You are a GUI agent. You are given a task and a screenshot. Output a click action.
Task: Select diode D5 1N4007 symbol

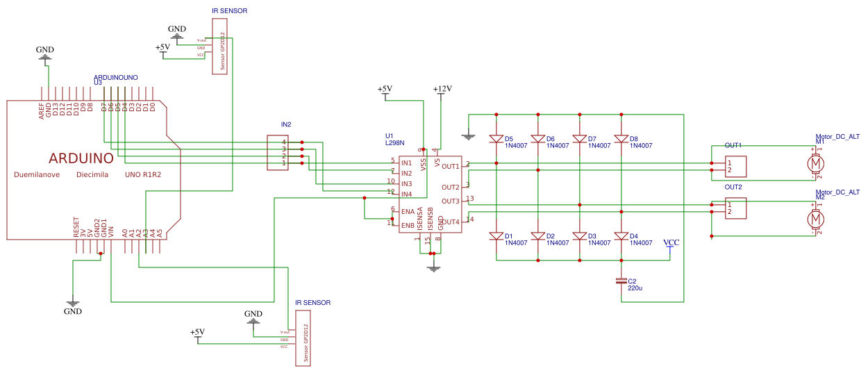496,139
